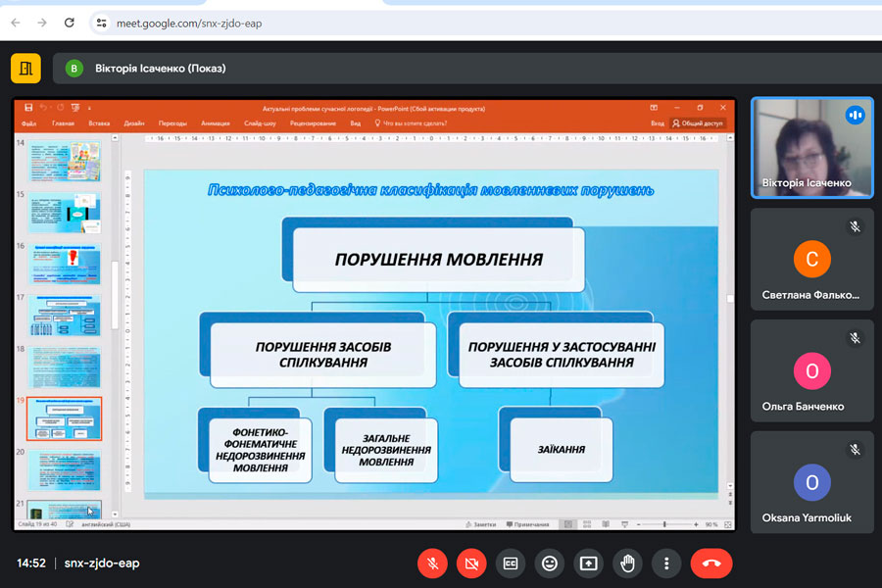The image size is (882, 588).
Task: Click zoom in plus button
Action: [696, 524]
